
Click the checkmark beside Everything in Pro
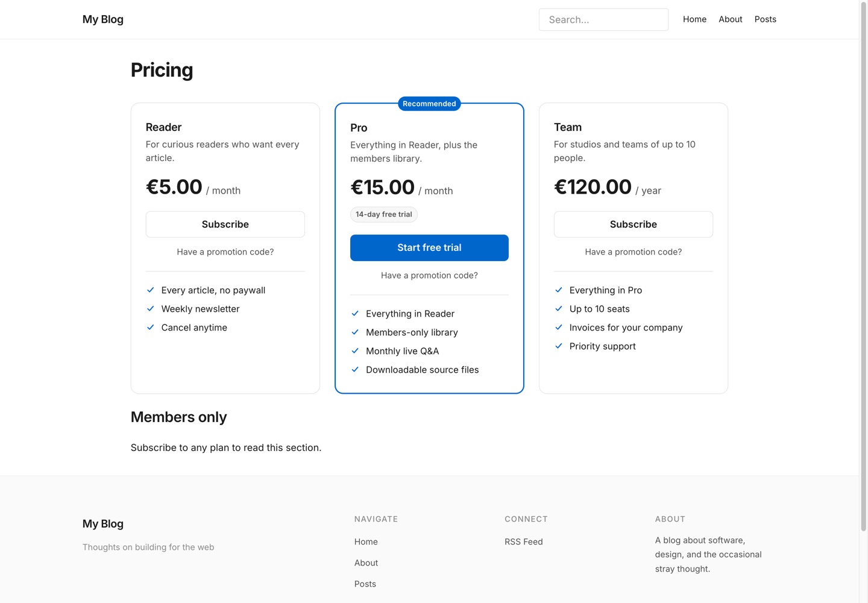(x=559, y=290)
